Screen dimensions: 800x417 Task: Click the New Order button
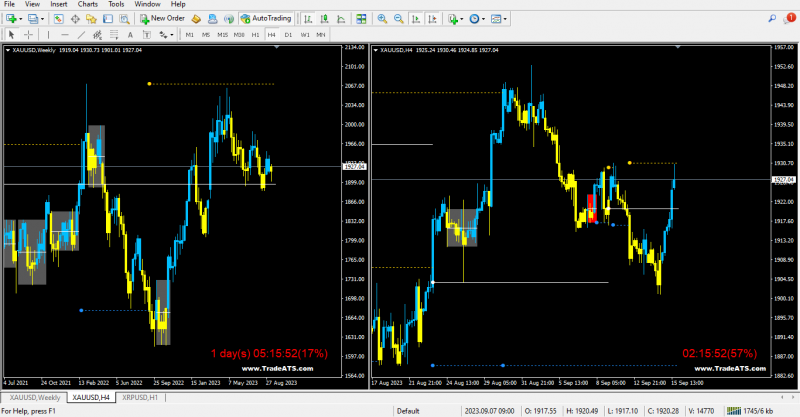[x=163, y=19]
